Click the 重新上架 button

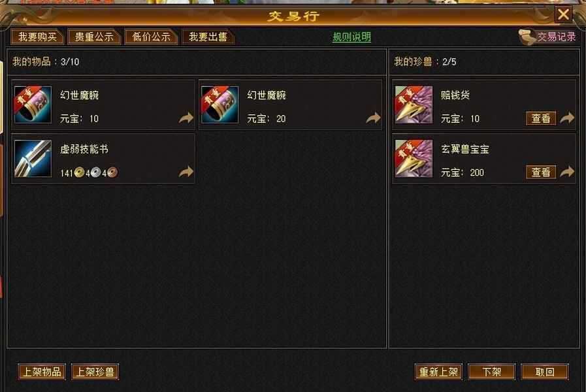pos(438,372)
